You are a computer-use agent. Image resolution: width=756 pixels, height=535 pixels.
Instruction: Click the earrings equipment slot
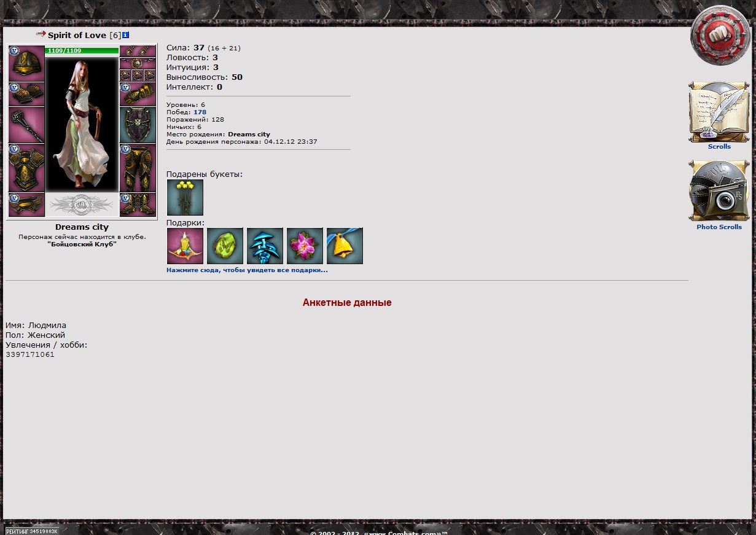(138, 51)
